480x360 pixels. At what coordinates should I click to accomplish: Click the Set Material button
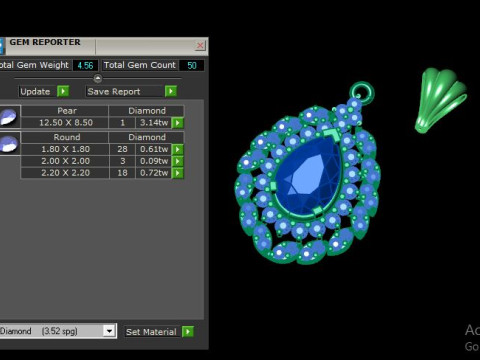153,332
